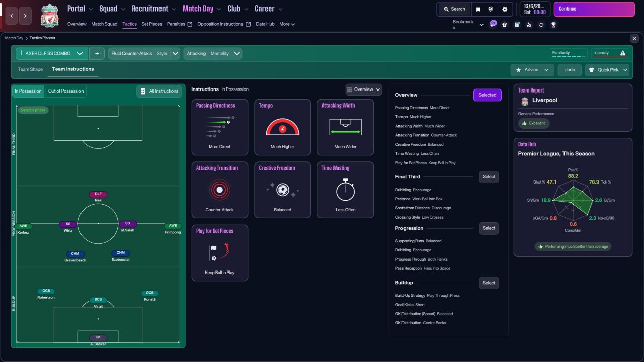Open the Overview instructions dropdown
This screenshot has width=644, height=362.
point(364,89)
